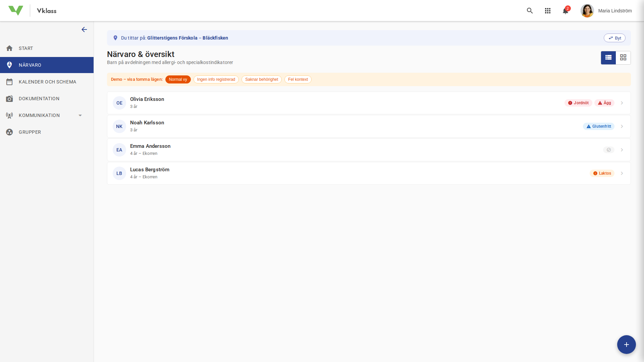Open notifications via the bell icon
The image size is (644, 362).
565,11
